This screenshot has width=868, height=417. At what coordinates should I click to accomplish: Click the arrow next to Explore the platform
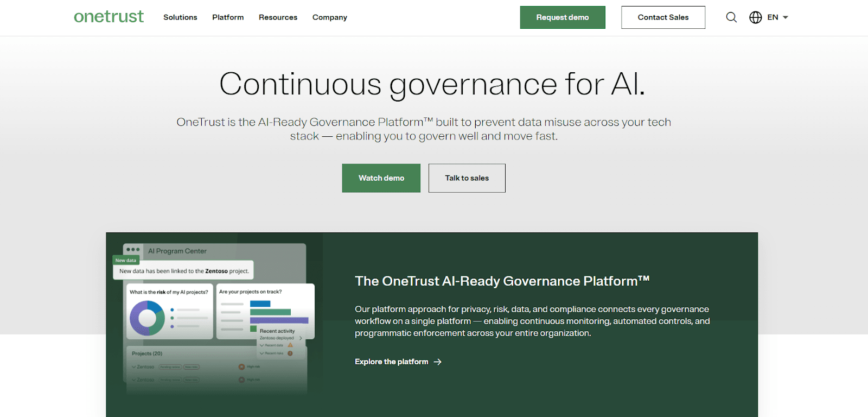[438, 362]
